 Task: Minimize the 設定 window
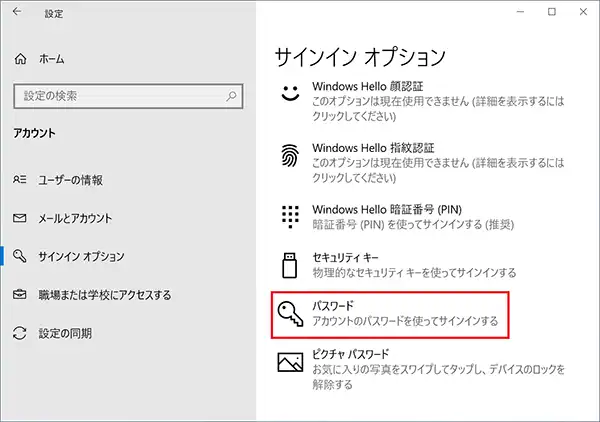(x=520, y=12)
